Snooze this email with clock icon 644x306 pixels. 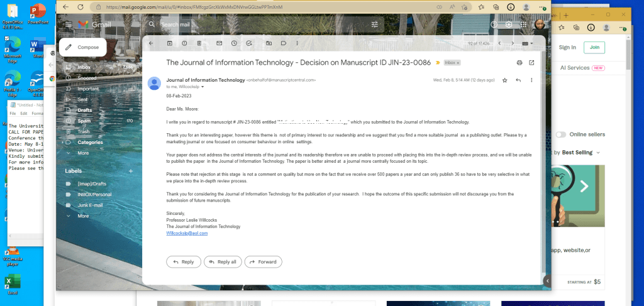pos(234,43)
